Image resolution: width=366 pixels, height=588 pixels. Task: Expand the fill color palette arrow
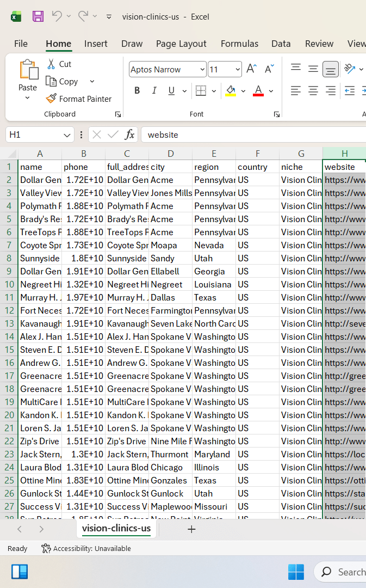click(243, 91)
